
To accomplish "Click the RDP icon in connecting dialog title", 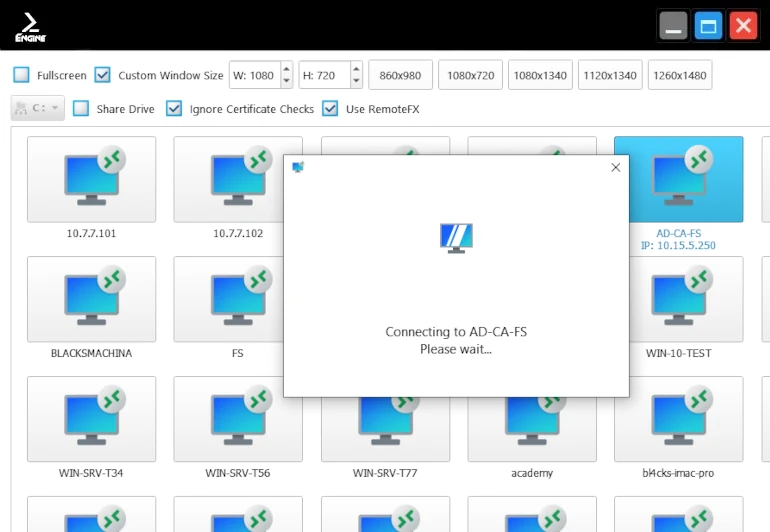I will (298, 167).
